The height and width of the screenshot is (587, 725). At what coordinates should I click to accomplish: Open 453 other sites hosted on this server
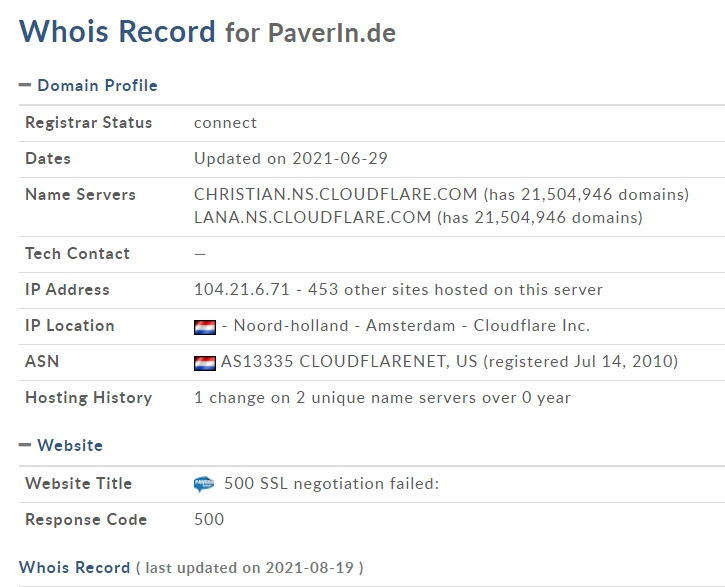(455, 289)
